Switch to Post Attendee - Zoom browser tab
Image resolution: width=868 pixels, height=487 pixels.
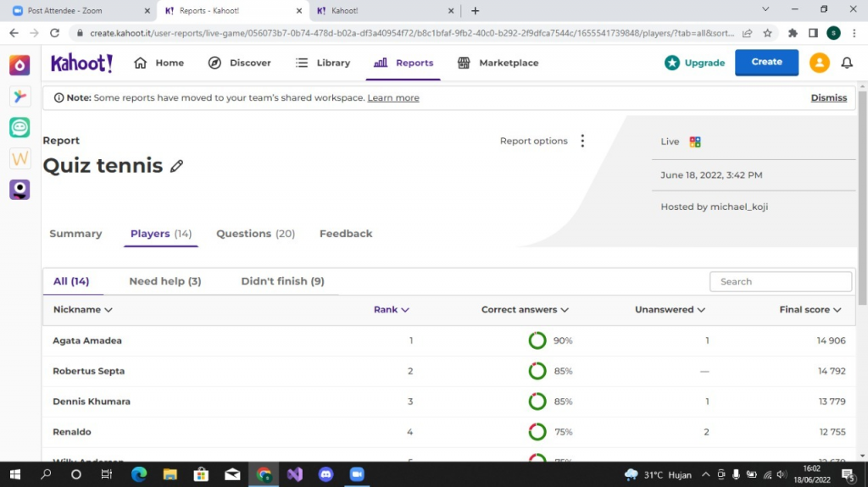79,10
